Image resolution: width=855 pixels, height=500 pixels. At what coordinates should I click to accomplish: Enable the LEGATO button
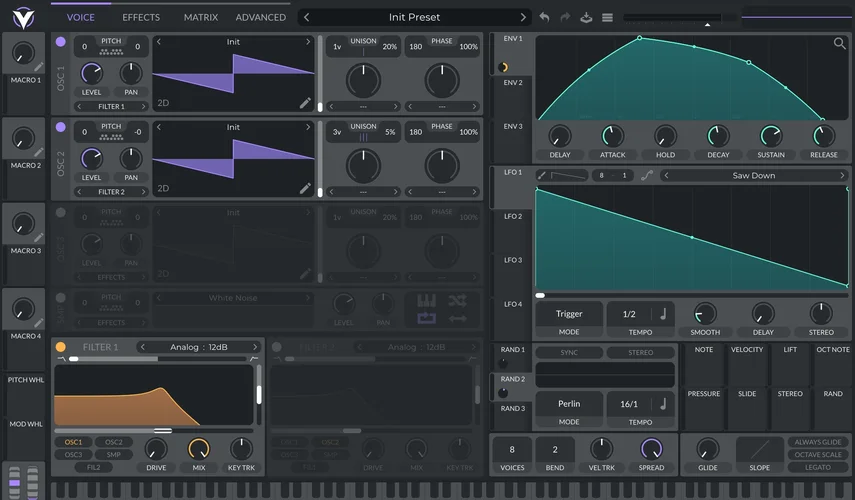(817, 467)
